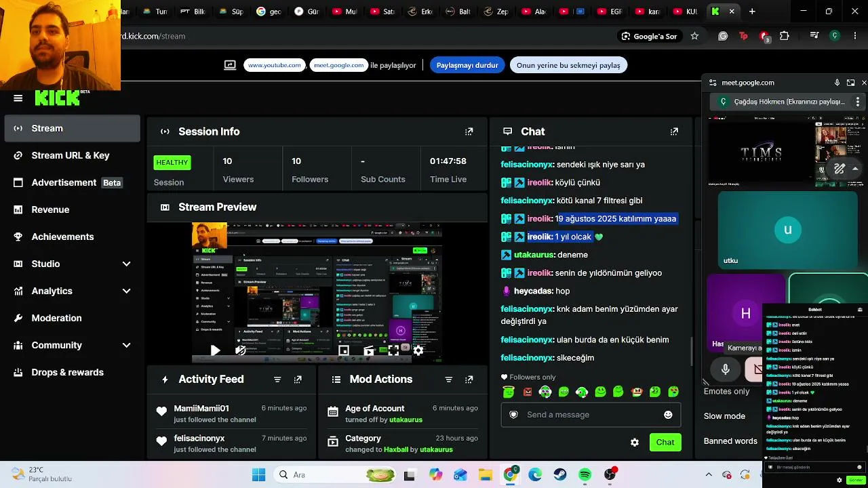Pop out the Mod Actions panel
The image size is (868, 488).
[x=469, y=380]
